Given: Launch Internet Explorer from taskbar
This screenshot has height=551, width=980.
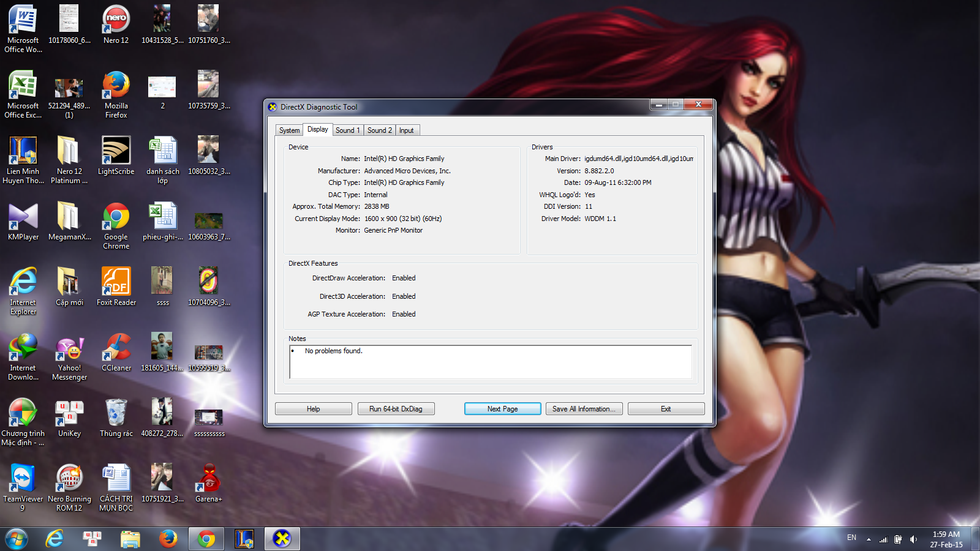Looking at the screenshot, I should 55,539.
